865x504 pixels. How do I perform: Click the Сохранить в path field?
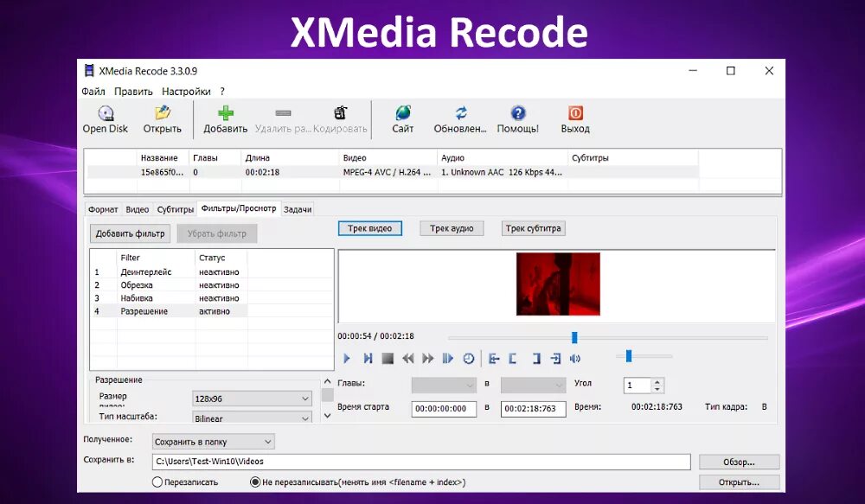click(421, 462)
